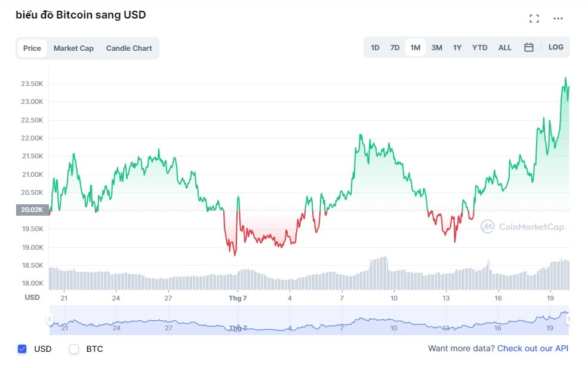Open the calendar date range picker

click(x=528, y=47)
